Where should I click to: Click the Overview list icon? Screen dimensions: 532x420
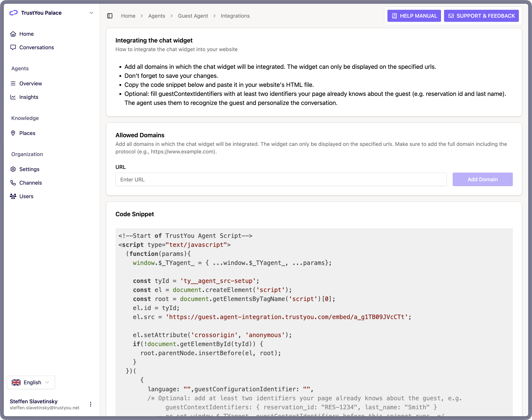[x=13, y=84]
